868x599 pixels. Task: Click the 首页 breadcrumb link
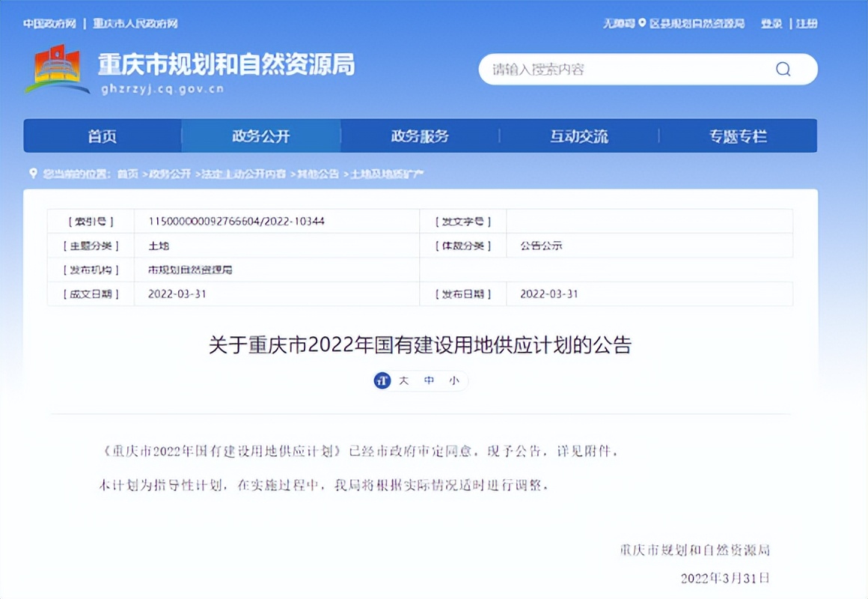point(127,174)
